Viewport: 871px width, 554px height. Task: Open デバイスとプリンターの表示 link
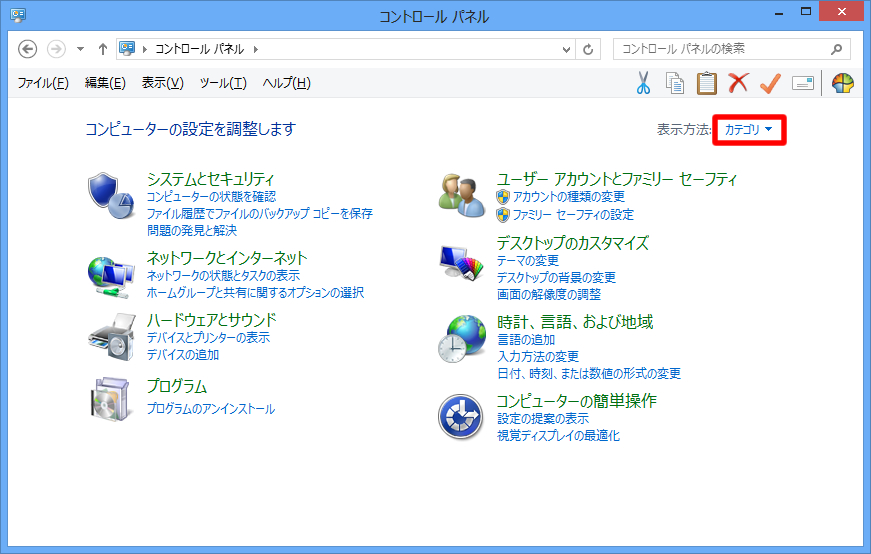208,338
